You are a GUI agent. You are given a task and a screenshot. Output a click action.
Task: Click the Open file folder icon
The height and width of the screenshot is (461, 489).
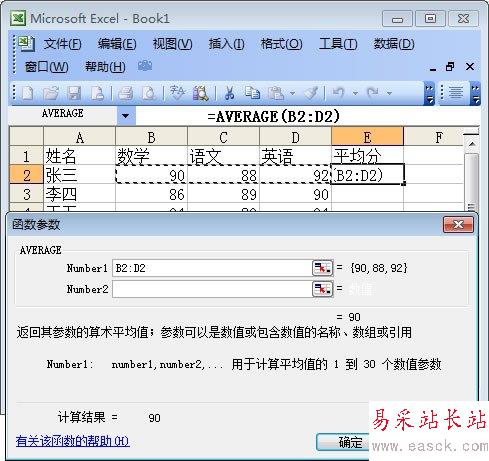(x=51, y=93)
